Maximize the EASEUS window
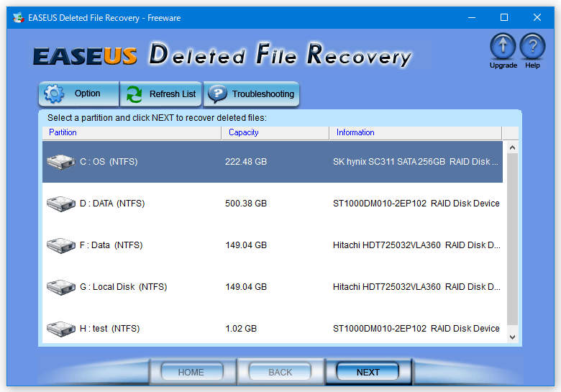561x392 pixels. click(x=504, y=17)
